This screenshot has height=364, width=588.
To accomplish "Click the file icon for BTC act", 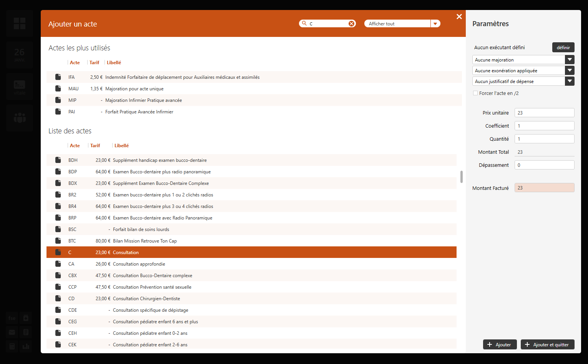I will click(58, 241).
